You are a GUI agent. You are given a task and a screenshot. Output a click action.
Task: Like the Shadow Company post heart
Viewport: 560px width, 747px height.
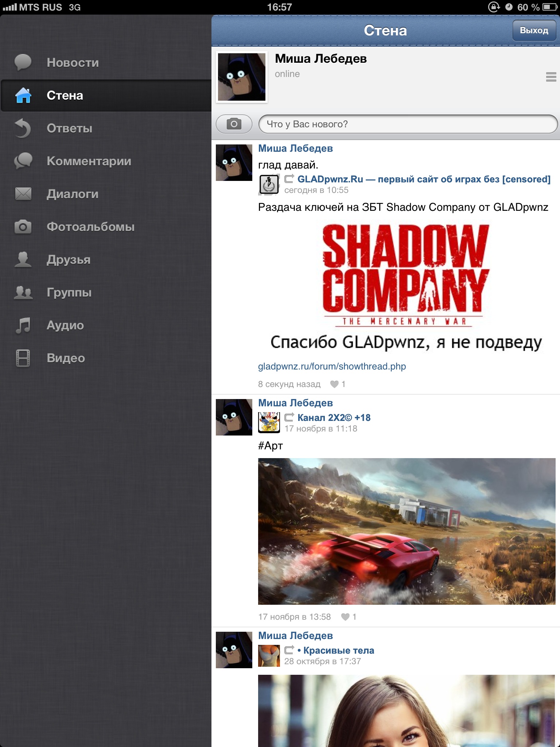coord(334,384)
